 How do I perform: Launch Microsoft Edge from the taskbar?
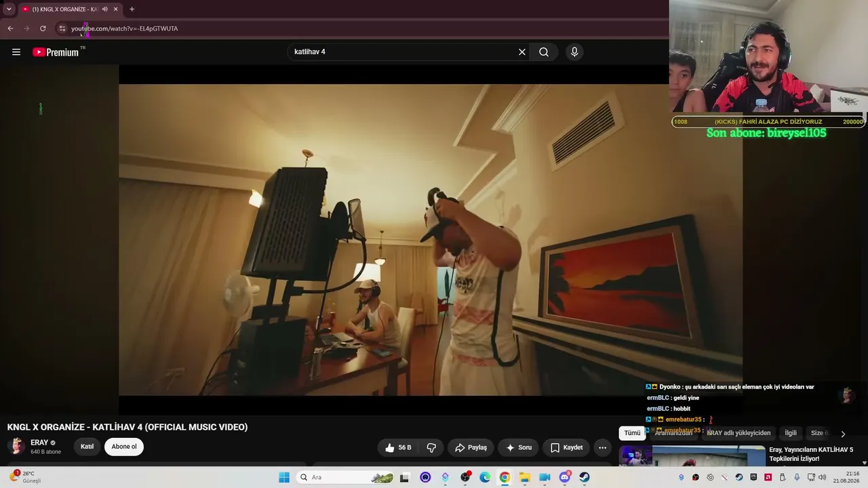(x=485, y=477)
